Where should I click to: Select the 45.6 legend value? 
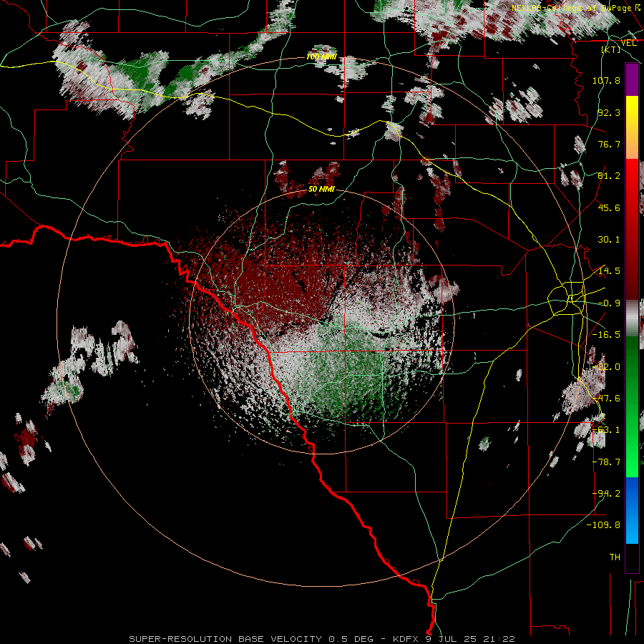[609, 208]
